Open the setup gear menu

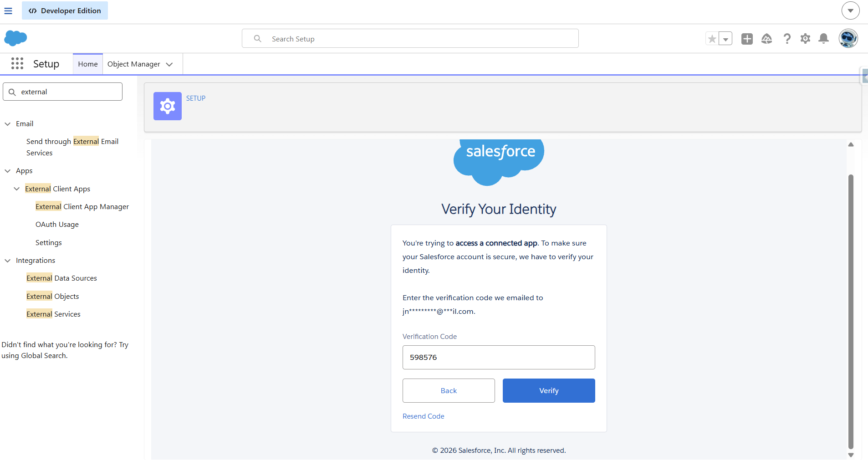click(x=805, y=39)
